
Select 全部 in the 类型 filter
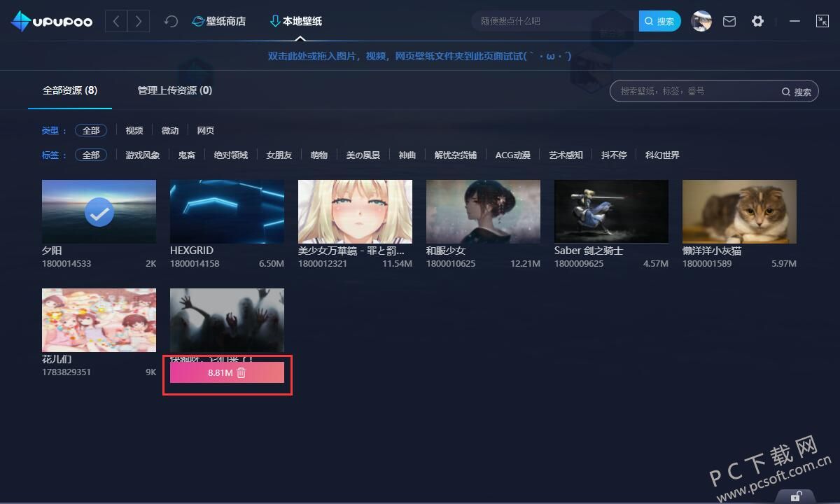91,130
